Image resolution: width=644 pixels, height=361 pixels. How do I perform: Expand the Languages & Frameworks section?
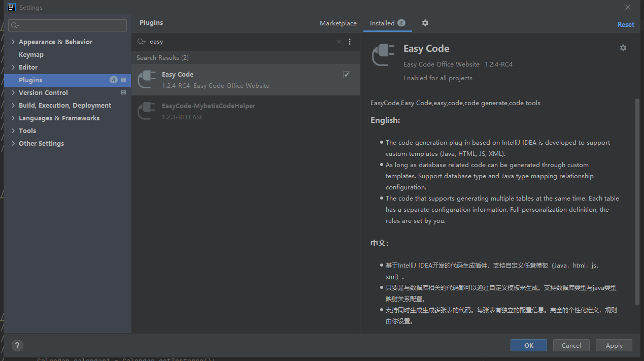(13, 118)
